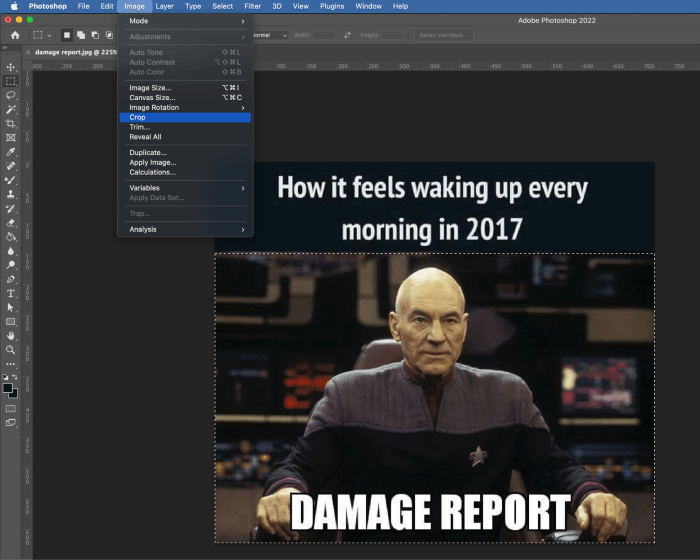Activate the Horizontal Type tool
Image resolution: width=700 pixels, height=560 pixels.
11,293
